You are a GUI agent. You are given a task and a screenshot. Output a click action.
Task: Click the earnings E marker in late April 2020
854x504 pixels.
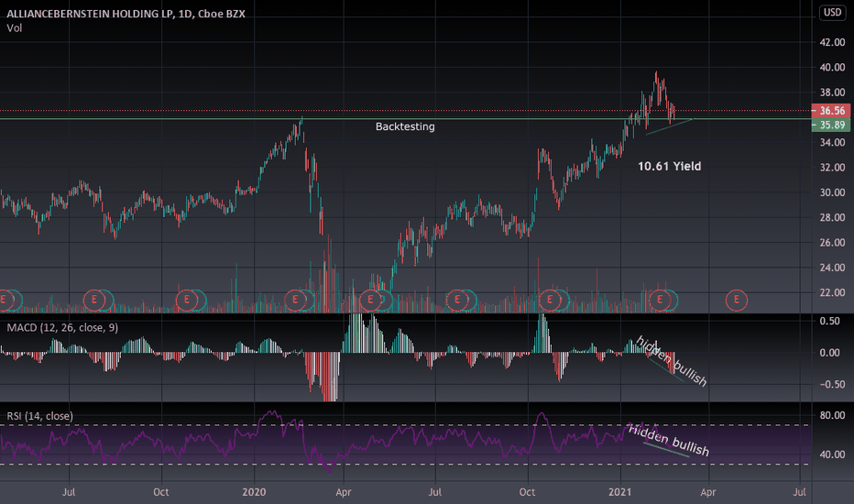[370, 301]
